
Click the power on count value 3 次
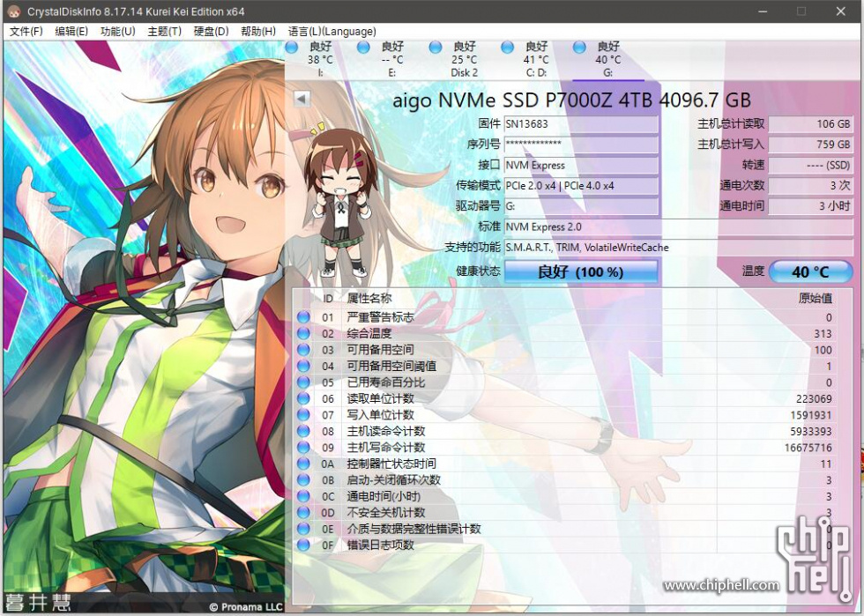[x=810, y=186]
